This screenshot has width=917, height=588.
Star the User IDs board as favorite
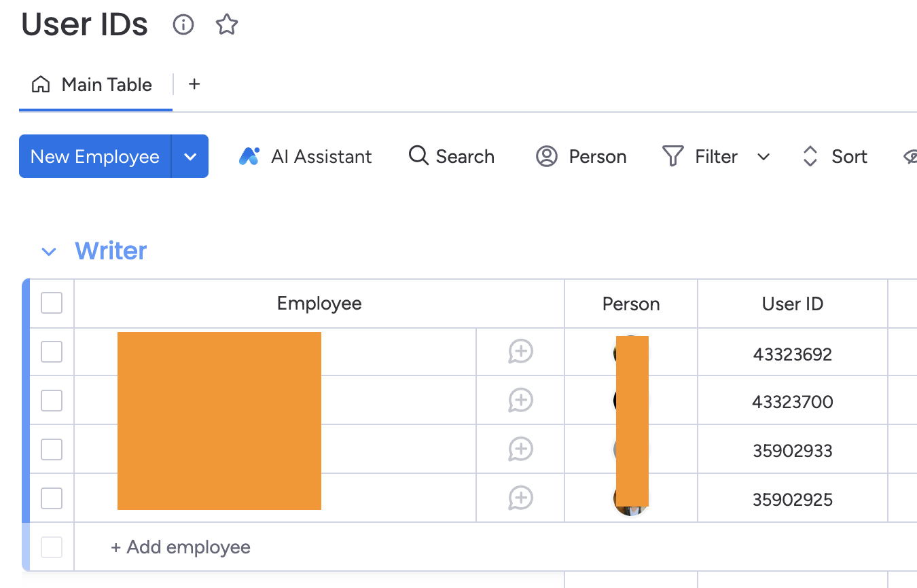227,25
